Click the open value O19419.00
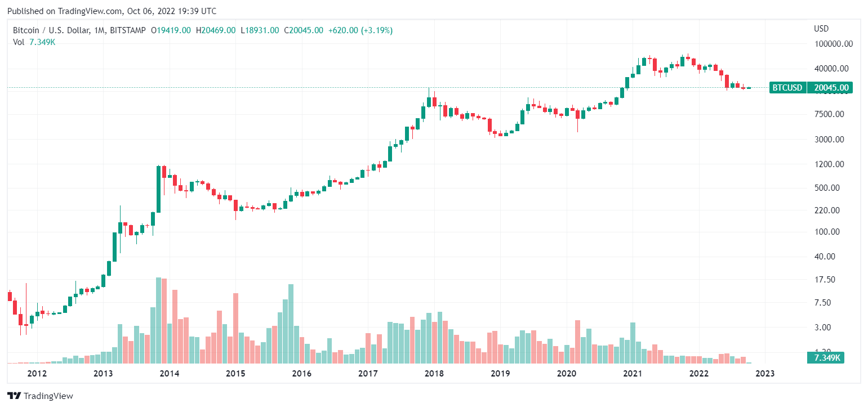The width and height of the screenshot is (868, 408). [171, 30]
